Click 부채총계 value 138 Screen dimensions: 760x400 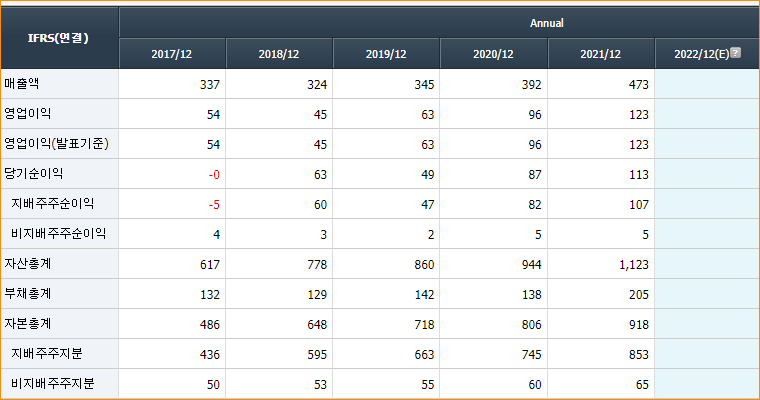click(x=531, y=295)
